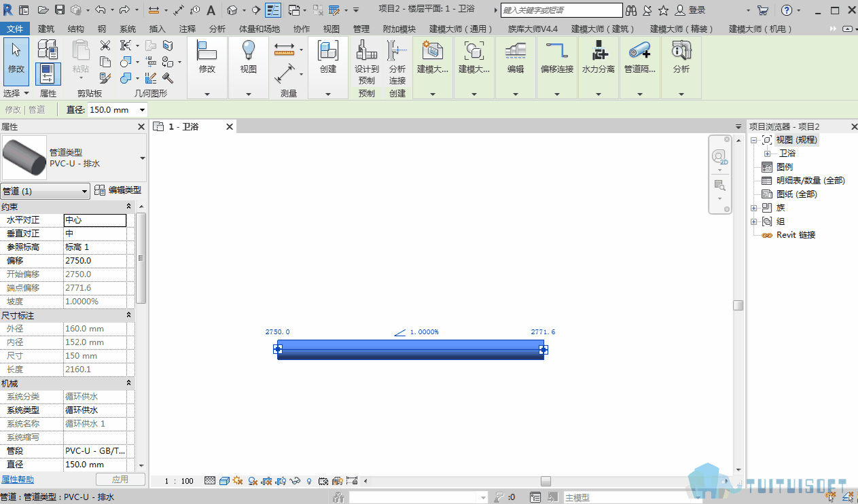Click the view lightbulb icon in the ribbon

(249, 50)
